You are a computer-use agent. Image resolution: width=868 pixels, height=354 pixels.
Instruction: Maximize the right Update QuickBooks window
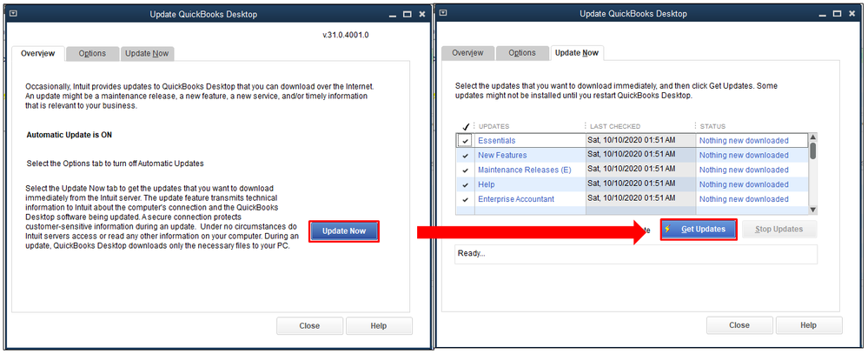pos(838,14)
